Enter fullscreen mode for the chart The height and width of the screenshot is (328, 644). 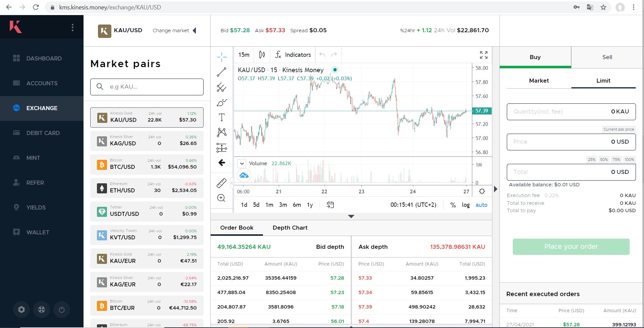(483, 55)
